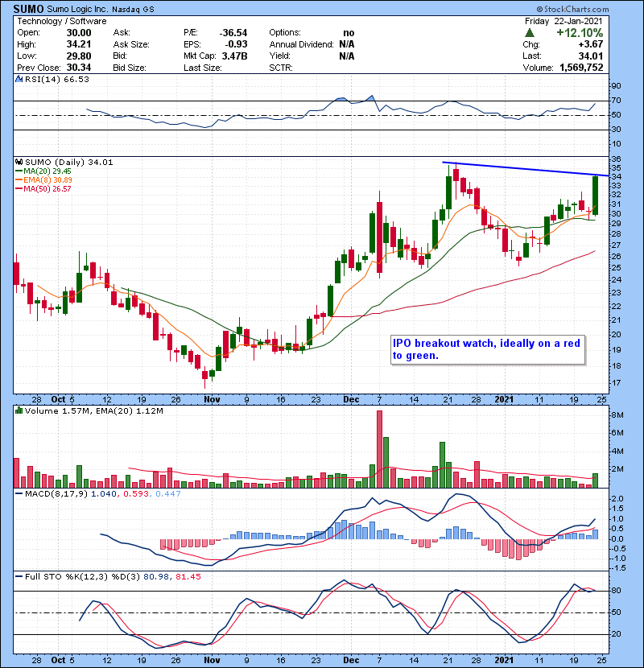644x668 pixels.
Task: Click the +12.10% percent change
Action: click(580, 33)
